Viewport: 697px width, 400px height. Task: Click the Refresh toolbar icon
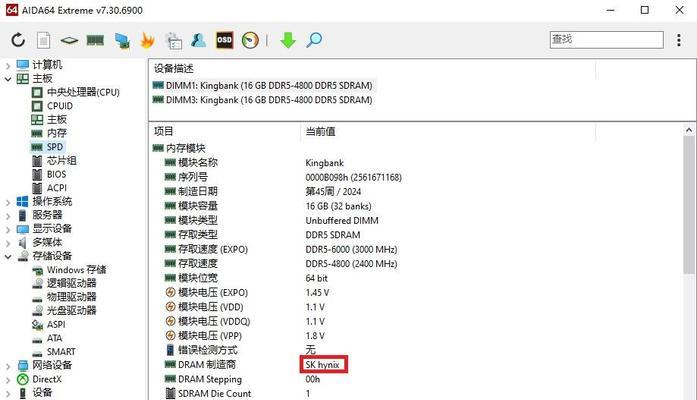[18, 40]
